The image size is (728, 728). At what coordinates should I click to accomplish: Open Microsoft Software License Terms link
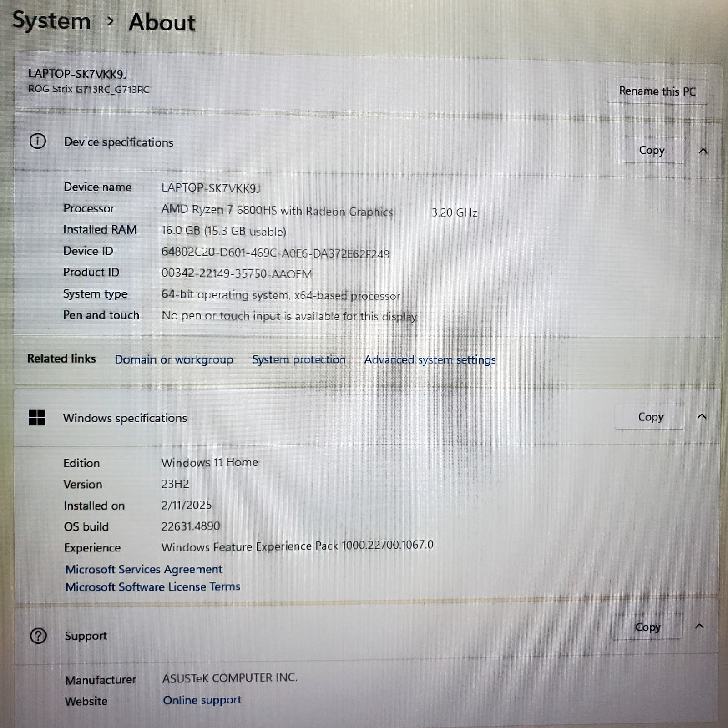(153, 587)
